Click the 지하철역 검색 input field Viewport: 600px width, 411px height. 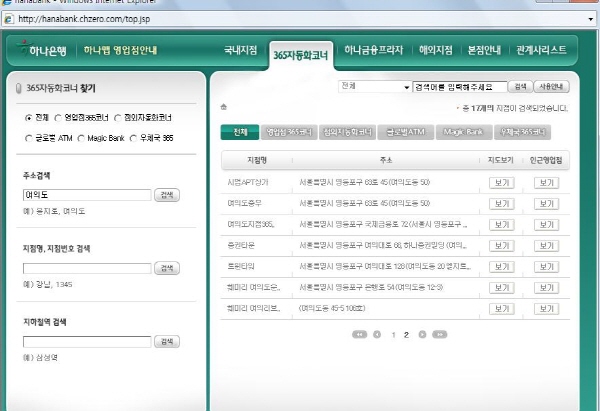(x=87, y=342)
